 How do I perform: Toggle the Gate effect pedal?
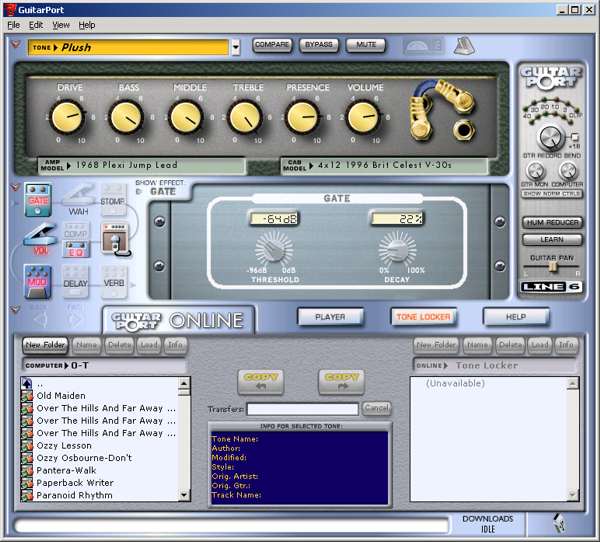(x=38, y=200)
